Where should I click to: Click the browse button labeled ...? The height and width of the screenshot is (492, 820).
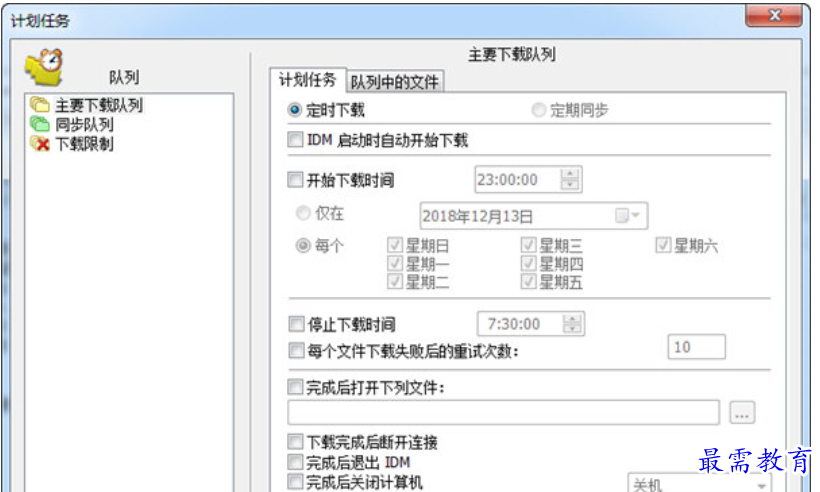[x=742, y=413]
